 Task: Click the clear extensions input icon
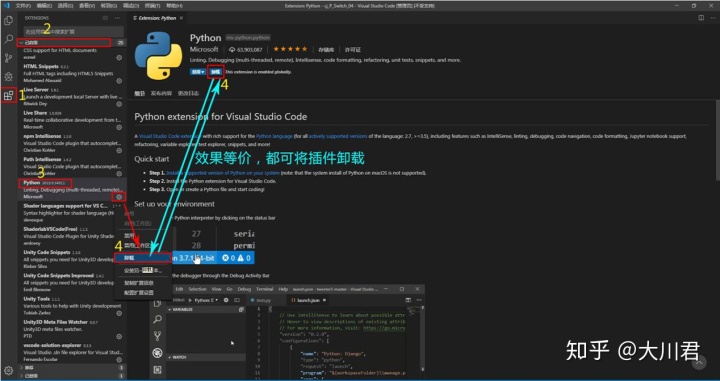[x=105, y=18]
